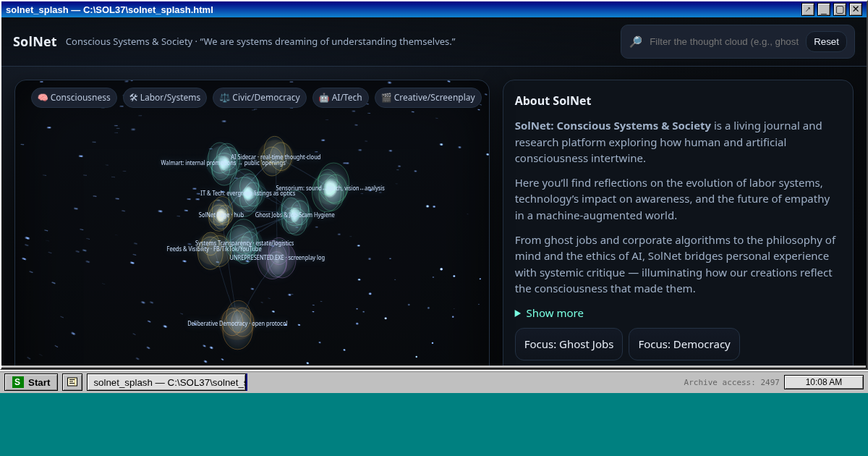This screenshot has height=456, width=868.
Task: Click the Walmart internal promotions node
Action: [223, 163]
